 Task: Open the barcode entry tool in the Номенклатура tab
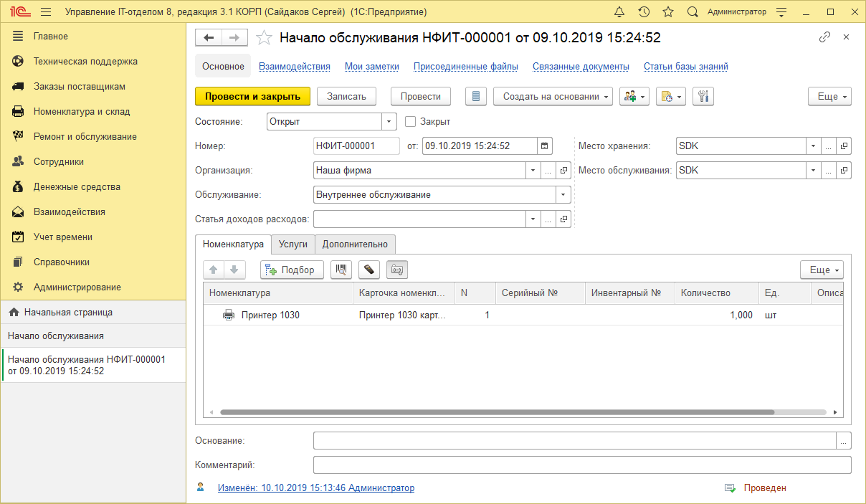(x=342, y=270)
